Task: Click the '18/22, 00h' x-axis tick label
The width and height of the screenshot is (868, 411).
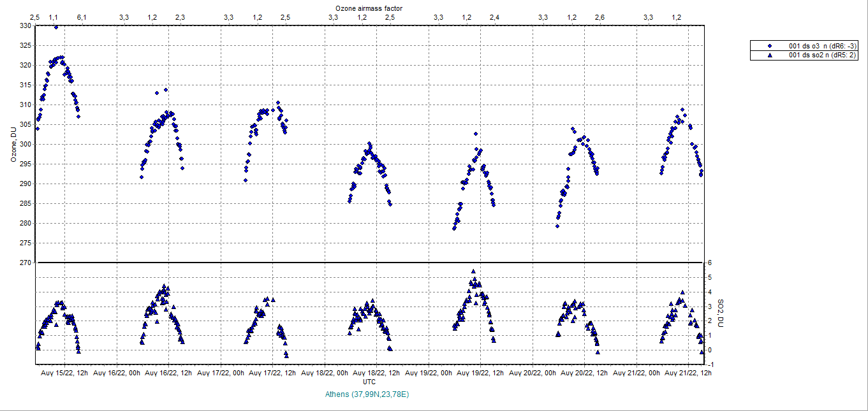Action: point(324,373)
